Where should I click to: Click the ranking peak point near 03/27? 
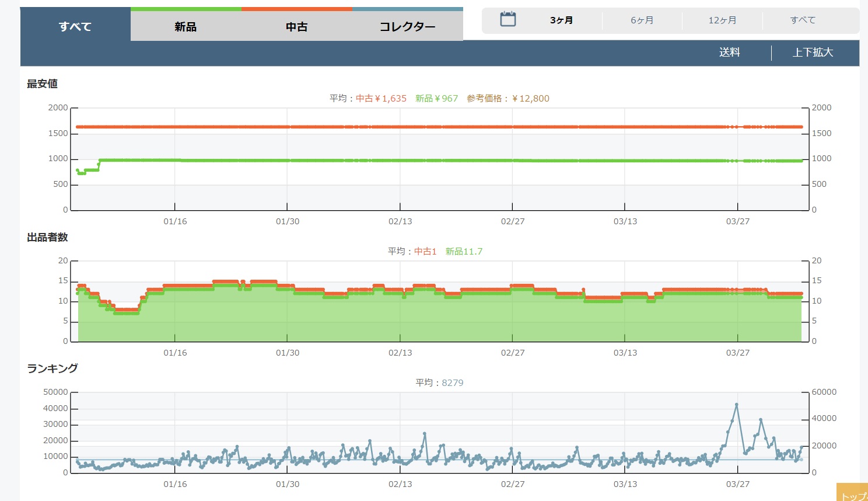coord(737,404)
